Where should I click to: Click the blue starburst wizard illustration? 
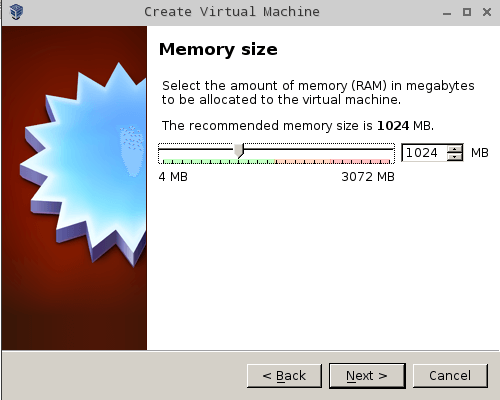[x=83, y=163]
